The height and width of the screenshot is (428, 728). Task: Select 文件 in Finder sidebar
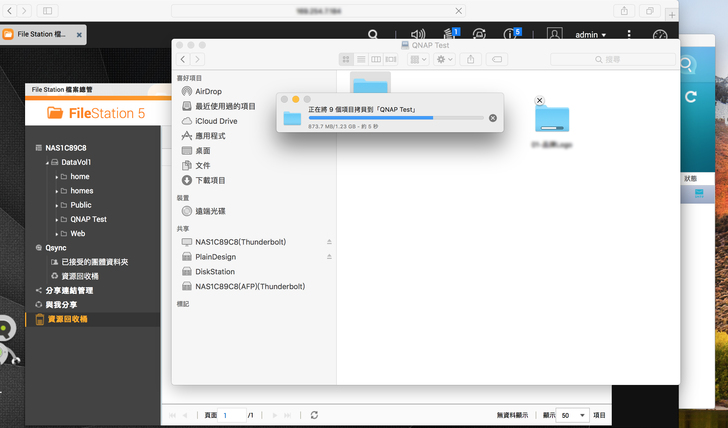click(x=202, y=166)
